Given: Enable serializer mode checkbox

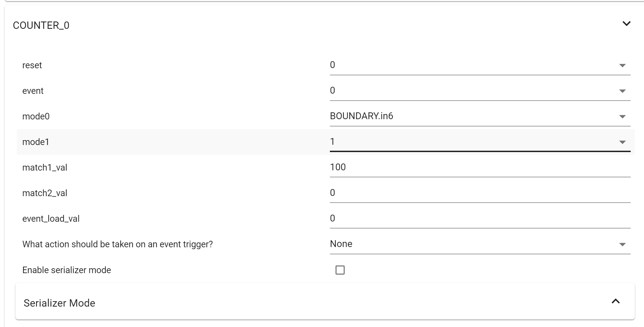Looking at the screenshot, I should tap(340, 270).
